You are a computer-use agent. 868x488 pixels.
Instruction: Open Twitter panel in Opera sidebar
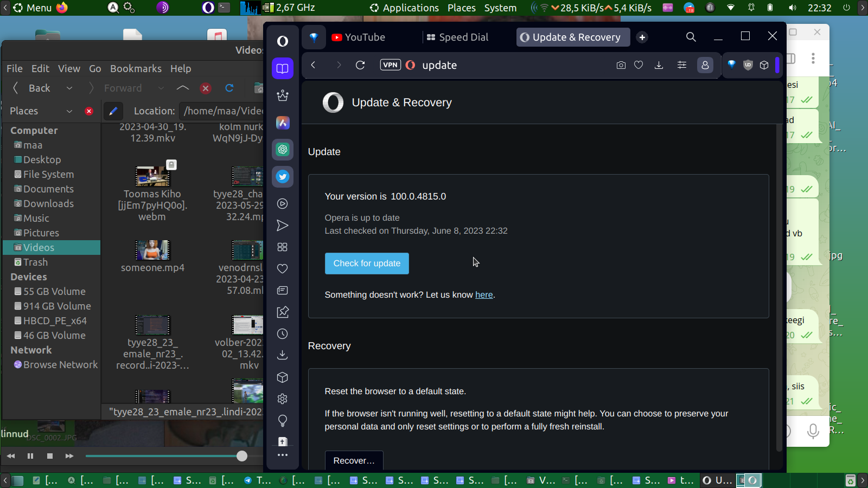coord(283,177)
